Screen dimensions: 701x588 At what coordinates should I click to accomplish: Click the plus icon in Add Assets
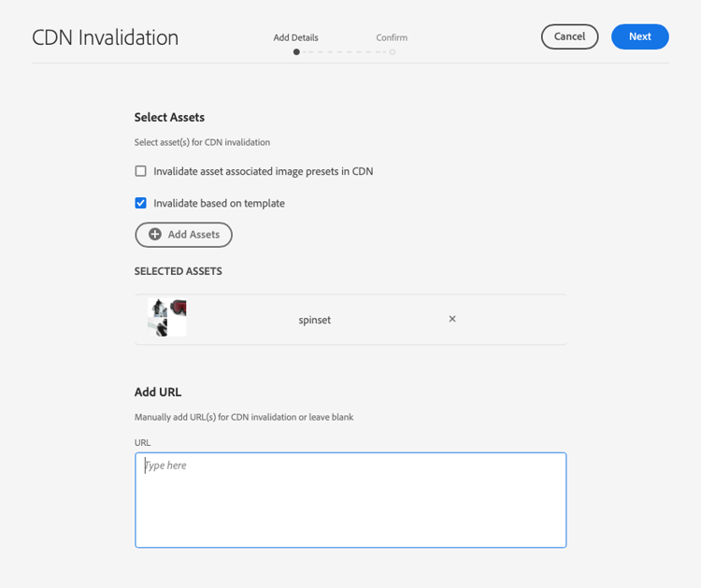(154, 235)
